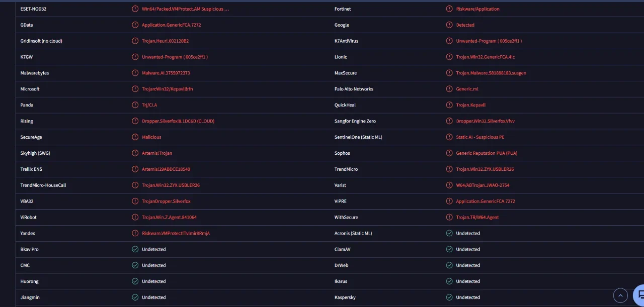This screenshot has width=644, height=307.
Task: Click the Trojan:Win32/Kepavll!rfn detection label
Action: click(x=168, y=89)
